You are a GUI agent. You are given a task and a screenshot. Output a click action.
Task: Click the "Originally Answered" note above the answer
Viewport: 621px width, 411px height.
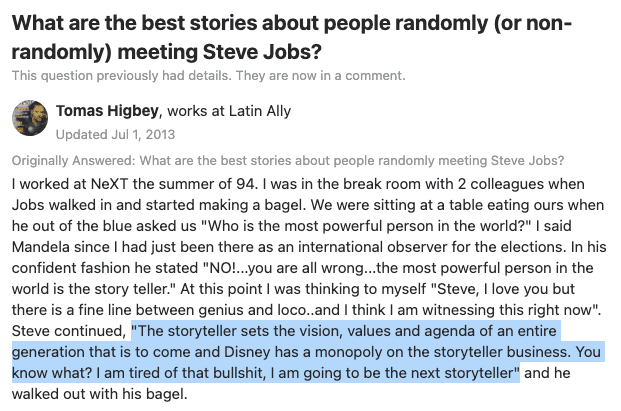pos(288,161)
